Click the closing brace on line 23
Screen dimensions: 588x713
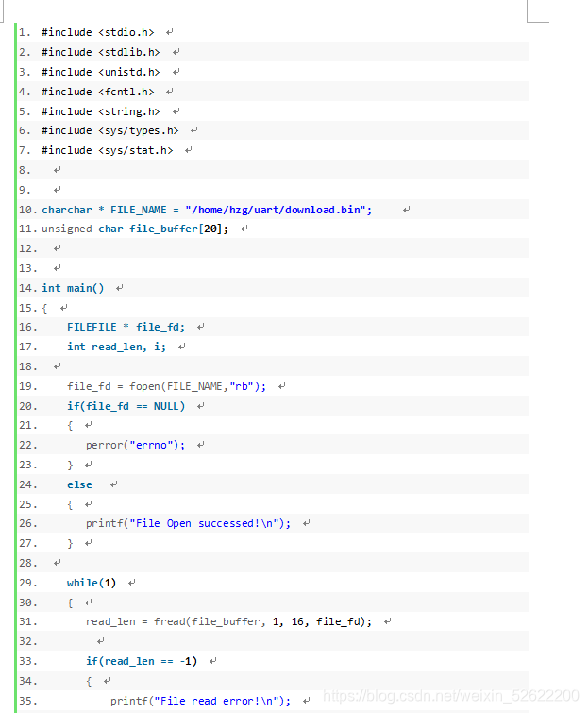pos(70,465)
